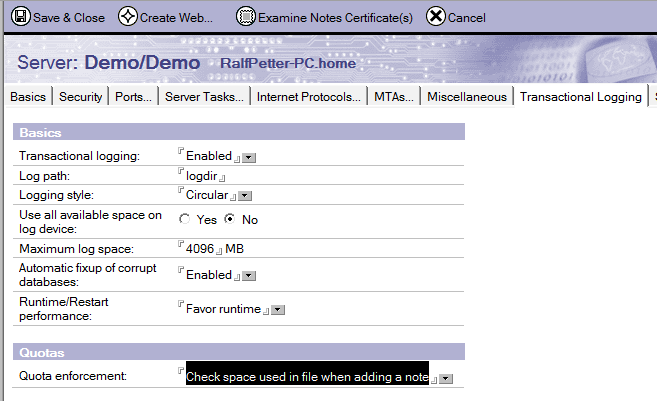657x401 pixels.
Task: Open the Transactional logging dropdown
Action: pos(250,157)
